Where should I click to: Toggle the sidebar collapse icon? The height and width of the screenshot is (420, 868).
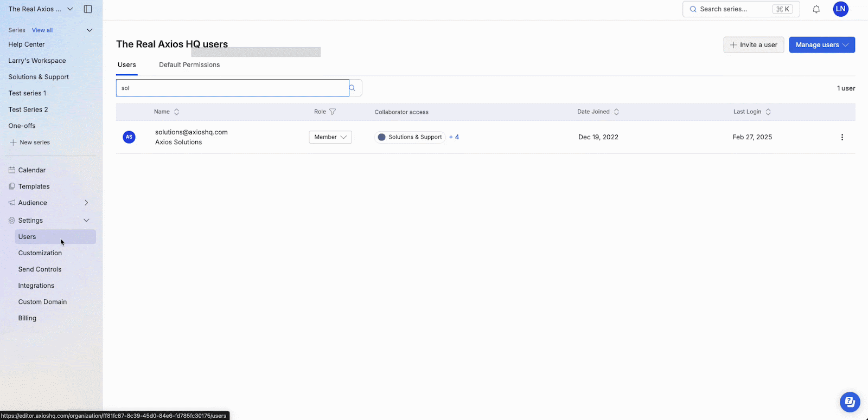click(x=88, y=9)
